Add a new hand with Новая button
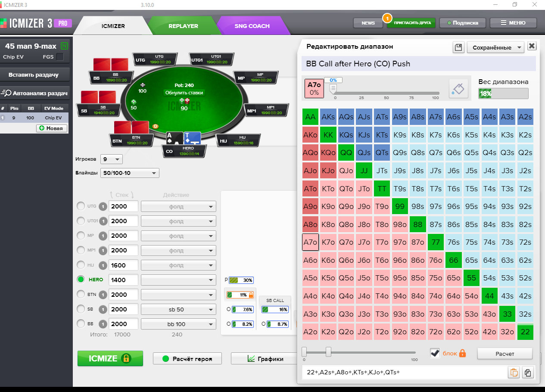The image size is (545, 392). [51, 128]
